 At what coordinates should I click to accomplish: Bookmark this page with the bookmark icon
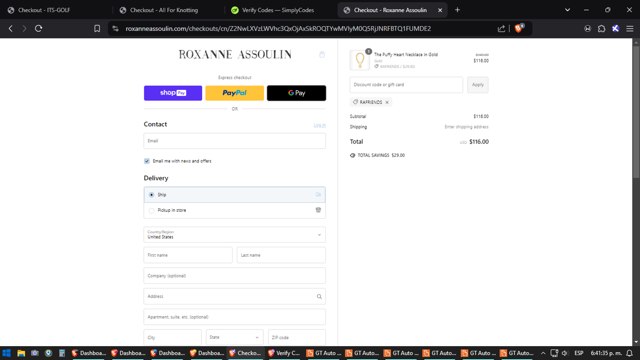(x=97, y=29)
